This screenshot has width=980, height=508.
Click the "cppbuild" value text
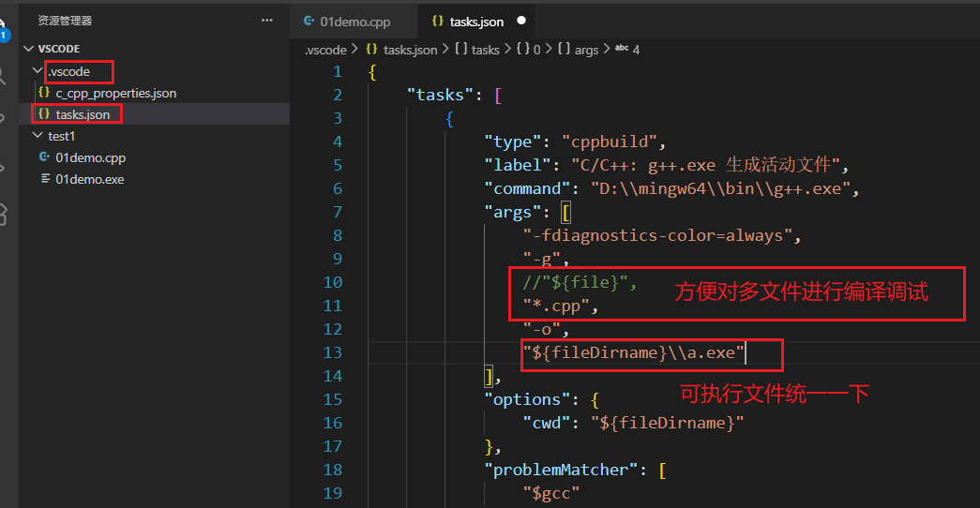pyautogui.click(x=609, y=142)
